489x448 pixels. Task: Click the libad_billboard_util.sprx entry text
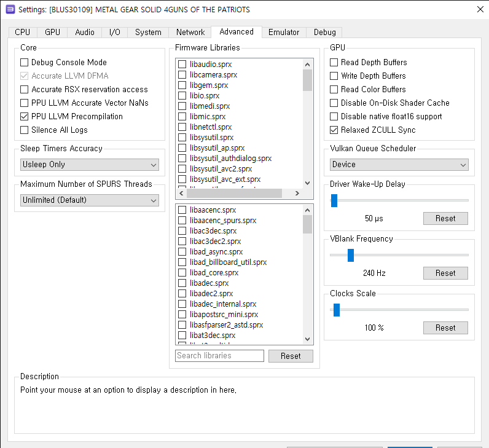228,262
